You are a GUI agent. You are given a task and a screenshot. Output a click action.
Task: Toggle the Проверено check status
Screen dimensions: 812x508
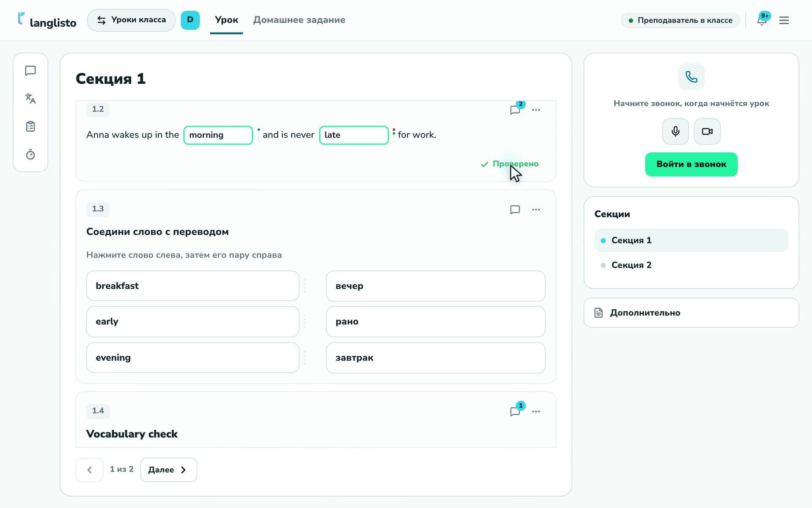pyautogui.click(x=510, y=164)
